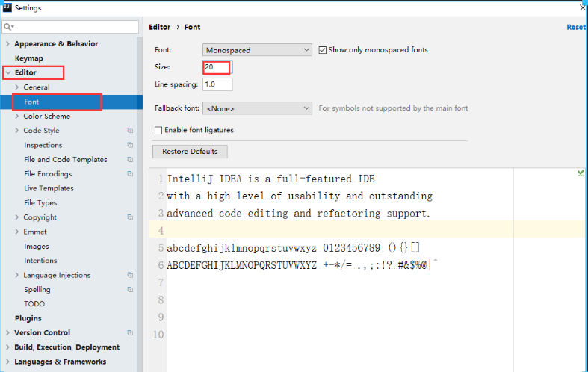
Task: Open TODO settings page
Action: coord(34,304)
